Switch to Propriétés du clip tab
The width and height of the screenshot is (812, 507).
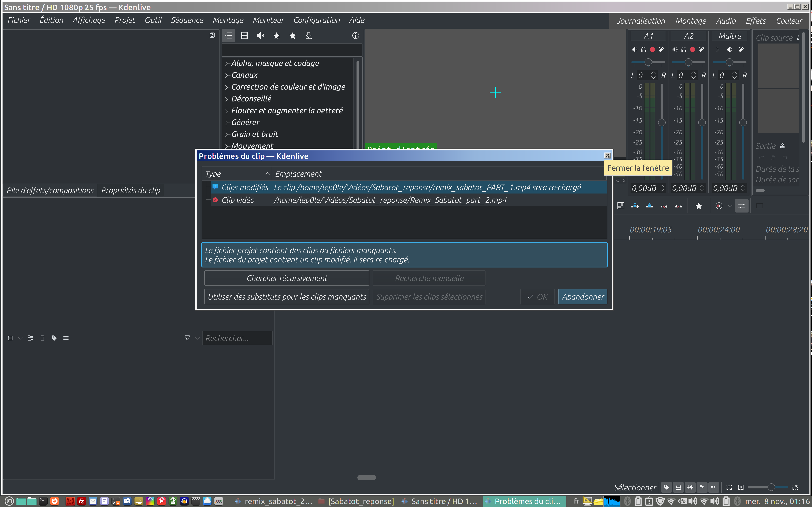coord(130,190)
